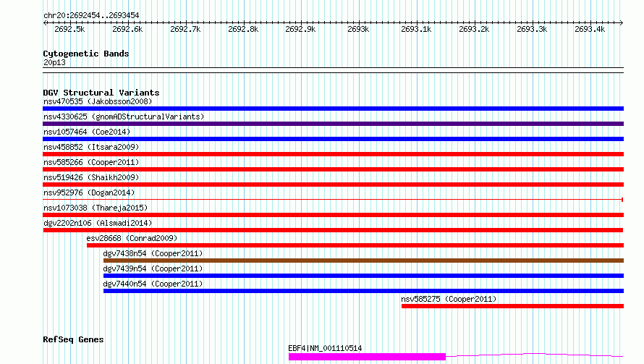Open variant nsv458852 (Itsara2009) label
The image size is (644, 364).
[91, 147]
